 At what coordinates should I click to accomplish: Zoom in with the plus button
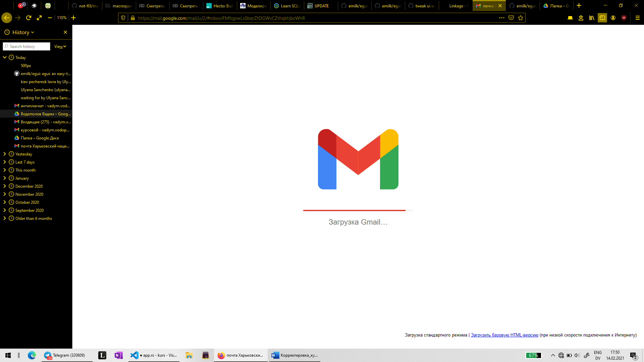click(73, 18)
